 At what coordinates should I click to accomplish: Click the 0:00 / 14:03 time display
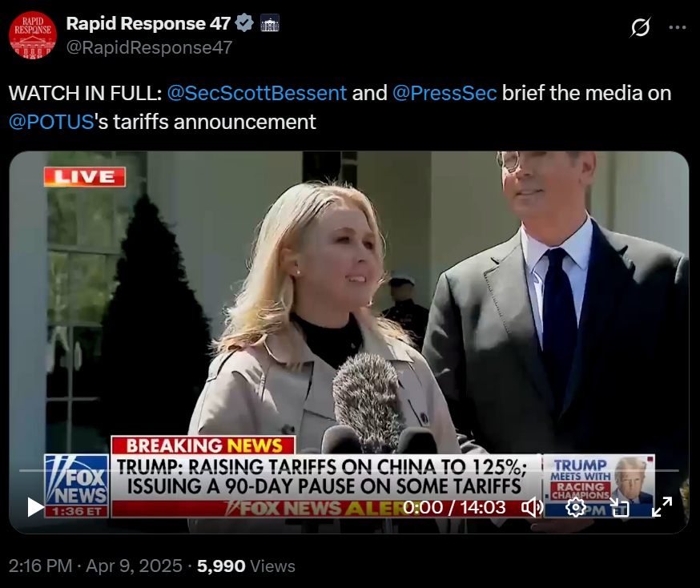tap(454, 507)
